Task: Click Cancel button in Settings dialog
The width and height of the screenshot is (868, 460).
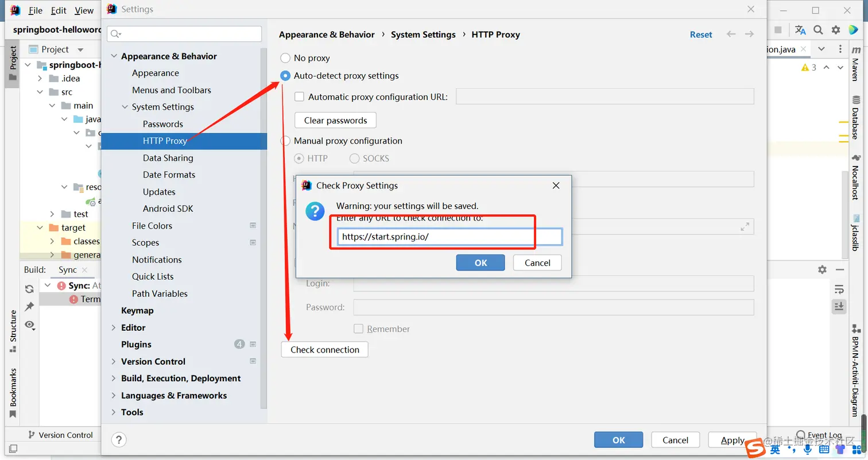Action: (x=675, y=440)
